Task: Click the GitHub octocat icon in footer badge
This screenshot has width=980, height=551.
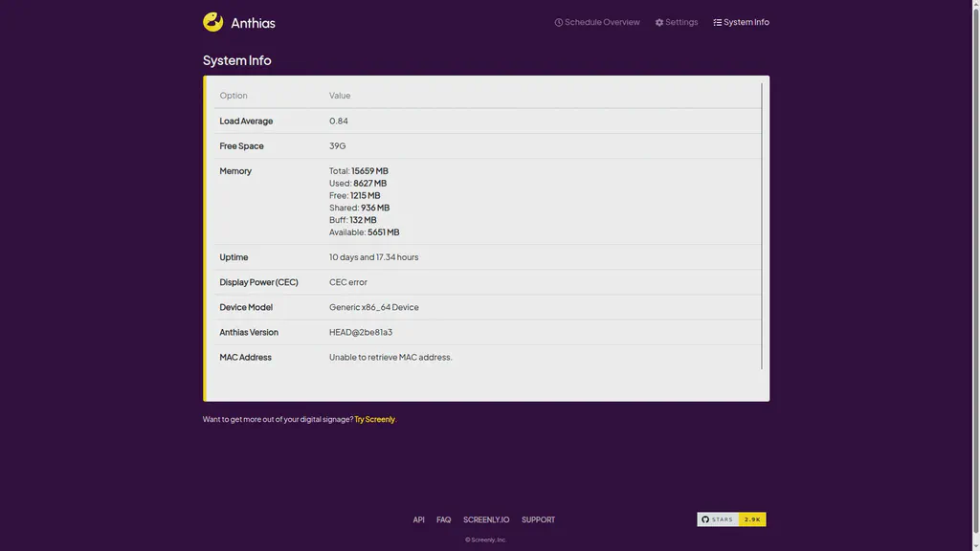Action: pos(705,518)
